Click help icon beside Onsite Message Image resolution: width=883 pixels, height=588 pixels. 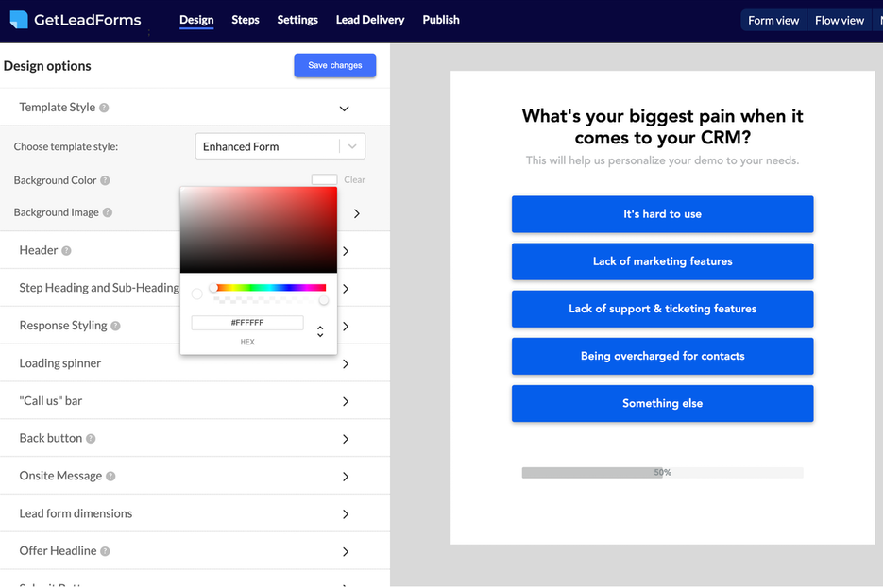(x=110, y=477)
